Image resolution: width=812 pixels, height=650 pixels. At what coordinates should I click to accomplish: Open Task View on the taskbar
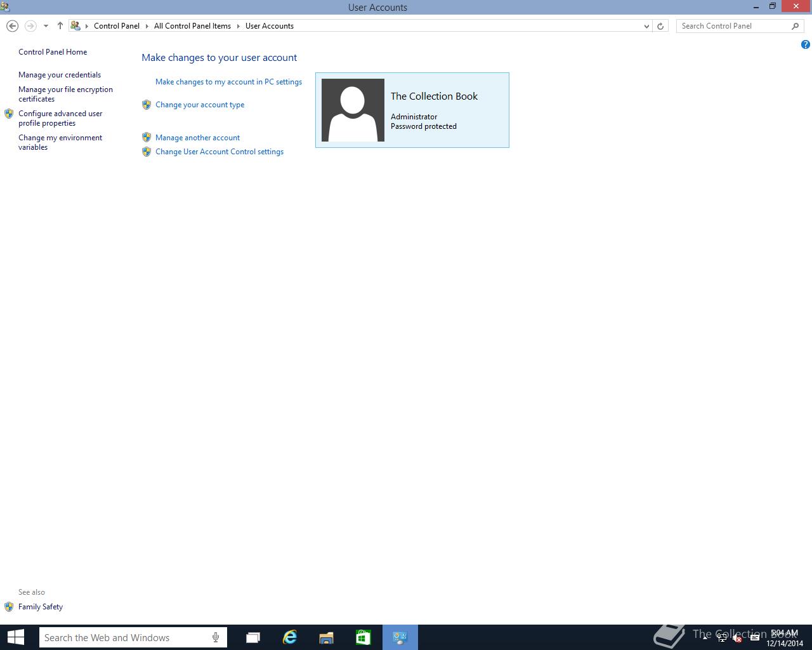pos(253,637)
